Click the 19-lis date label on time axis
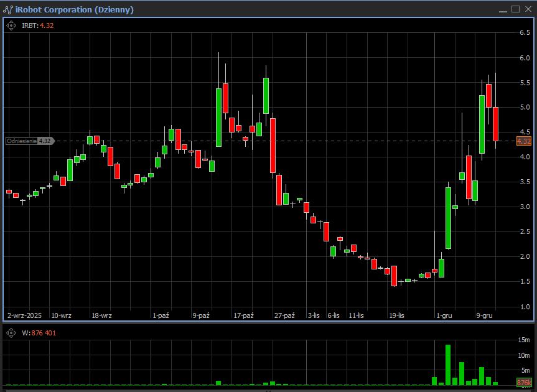Screen dimensions: 537x392 coord(396,316)
